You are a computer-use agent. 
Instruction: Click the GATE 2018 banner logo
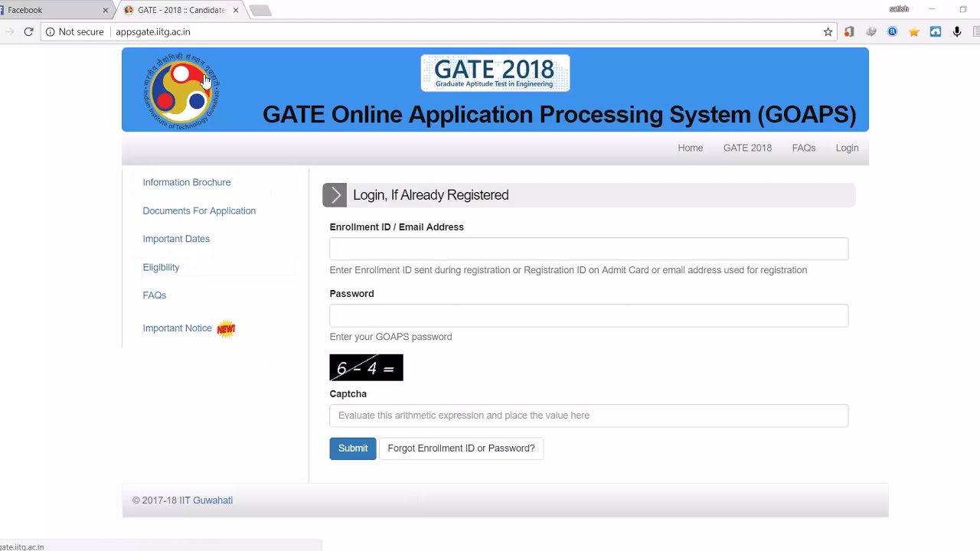(x=495, y=73)
